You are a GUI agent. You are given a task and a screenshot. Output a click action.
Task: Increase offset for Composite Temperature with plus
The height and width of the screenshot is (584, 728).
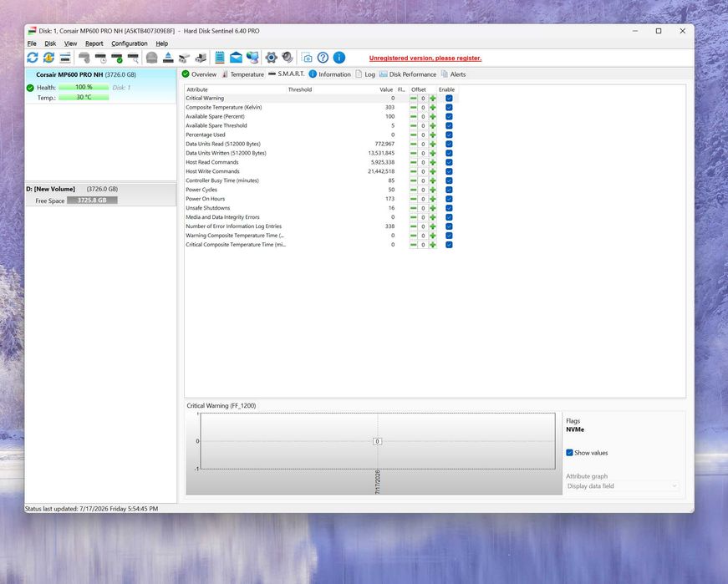433,107
